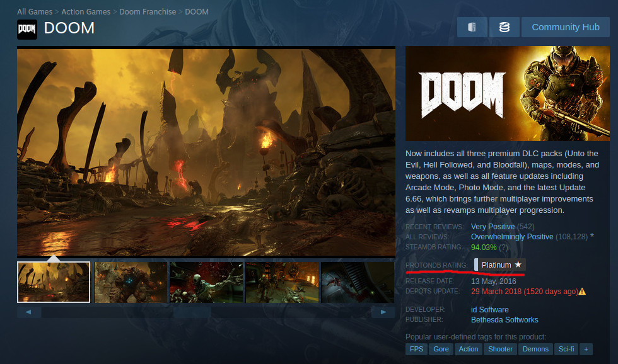Open the Bethesda Softworks publisher page
The height and width of the screenshot is (364, 618).
pos(504,320)
